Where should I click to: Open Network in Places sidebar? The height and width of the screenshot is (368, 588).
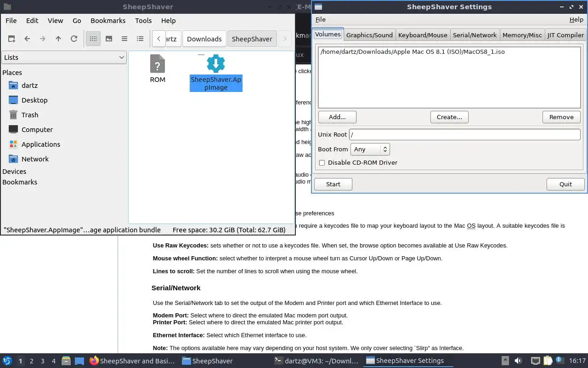pyautogui.click(x=35, y=159)
